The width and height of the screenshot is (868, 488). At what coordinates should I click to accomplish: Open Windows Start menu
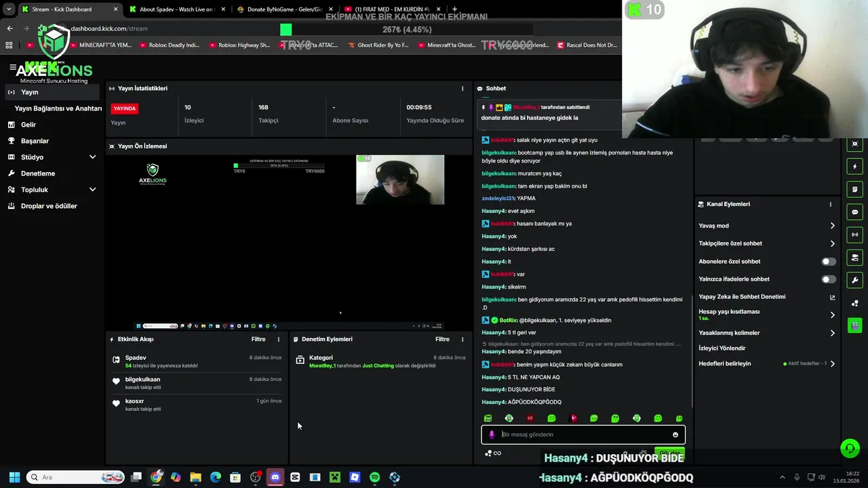tap(14, 477)
